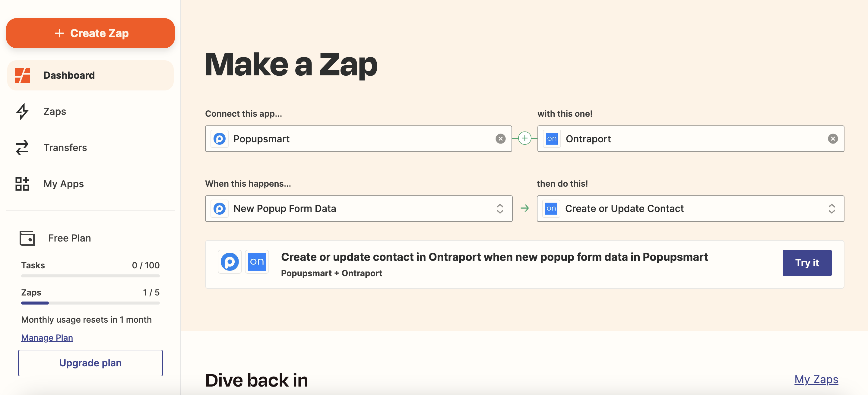Open Transfers via its arrows icon
Screen dimensions: 868x395
[22, 147]
